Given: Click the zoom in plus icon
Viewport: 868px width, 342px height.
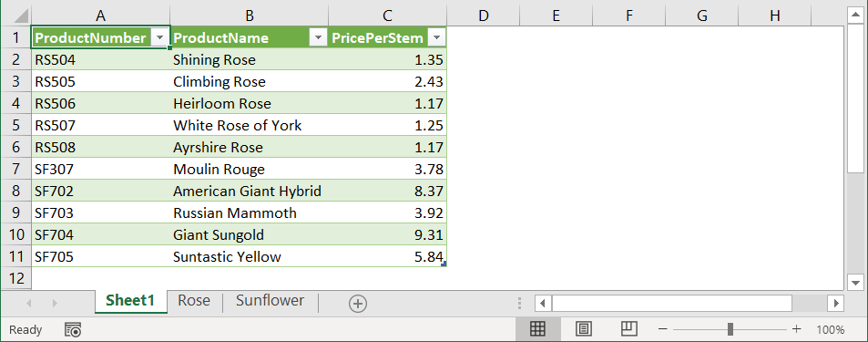Looking at the screenshot, I should tap(797, 329).
